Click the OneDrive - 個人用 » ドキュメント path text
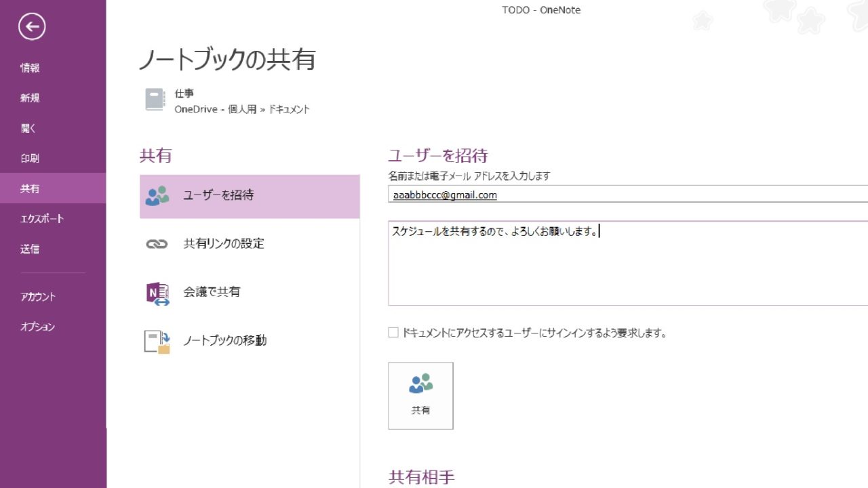 (x=242, y=109)
